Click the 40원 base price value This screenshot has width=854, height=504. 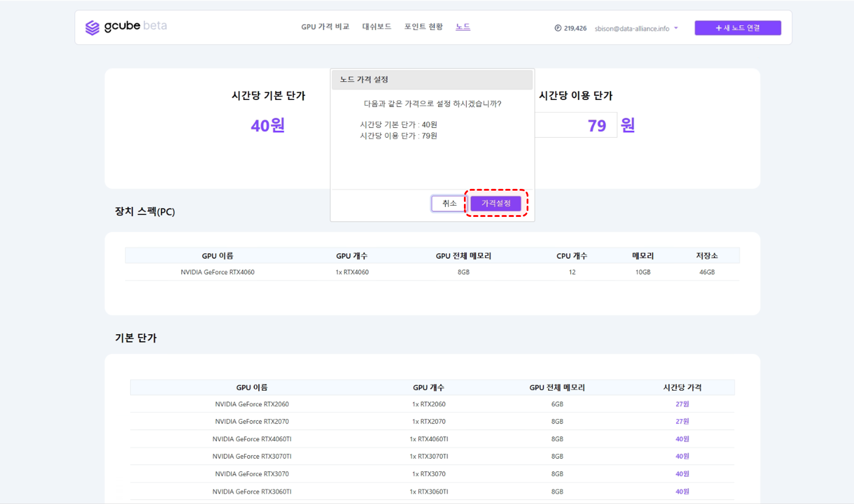pos(268,125)
